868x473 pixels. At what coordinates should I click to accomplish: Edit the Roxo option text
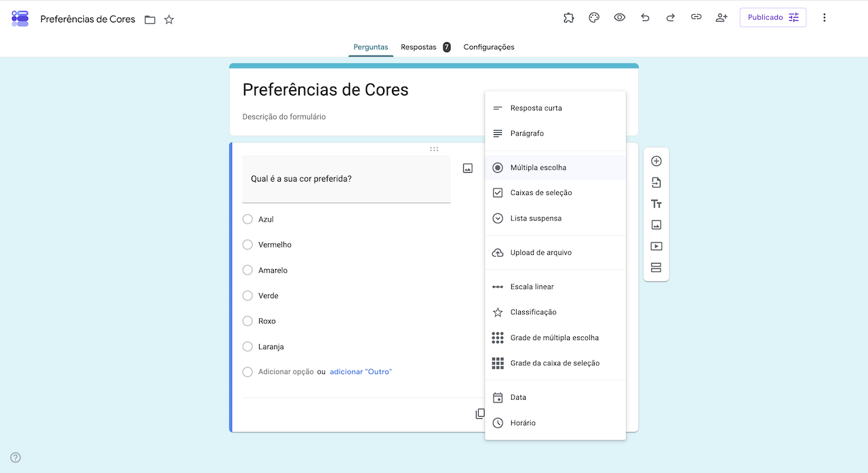pyautogui.click(x=267, y=321)
